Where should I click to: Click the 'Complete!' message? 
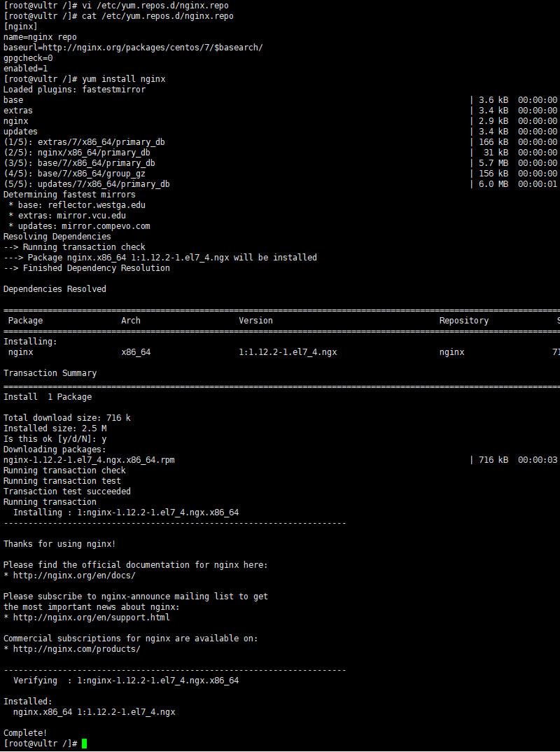[x=25, y=733]
